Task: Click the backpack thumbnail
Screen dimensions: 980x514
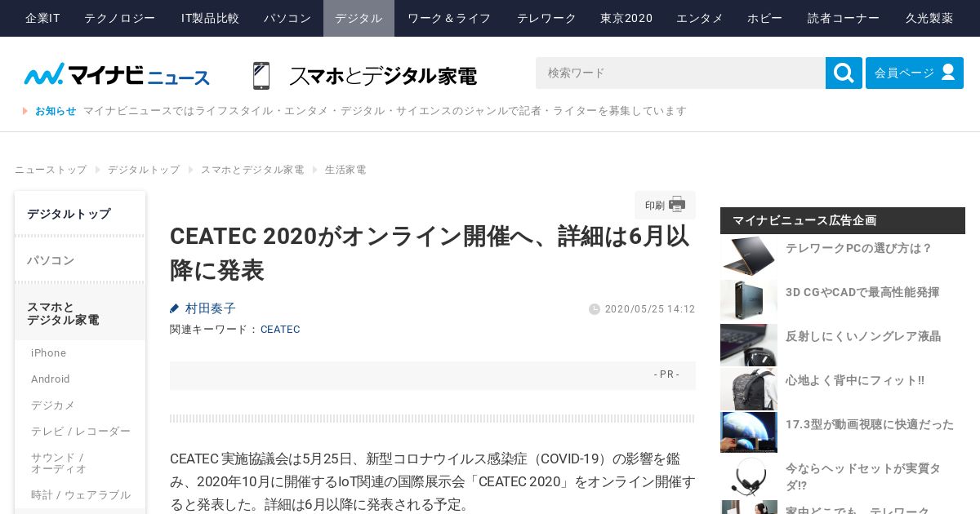Action: tap(749, 388)
